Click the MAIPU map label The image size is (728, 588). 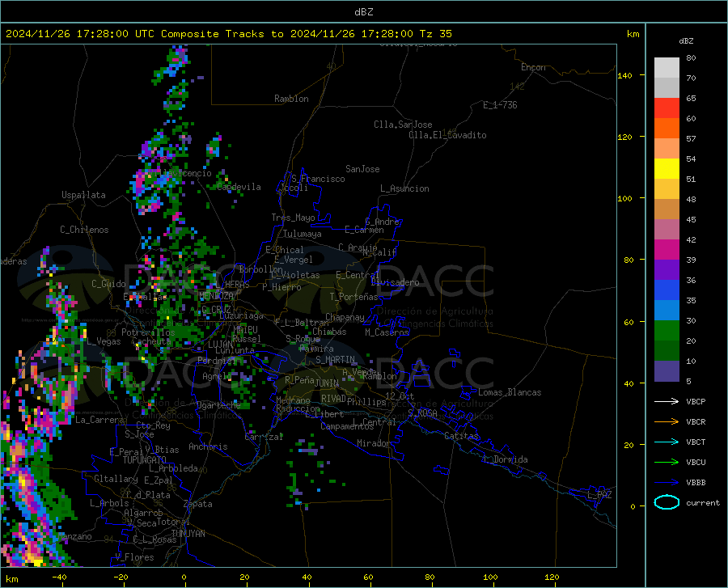[245, 329]
